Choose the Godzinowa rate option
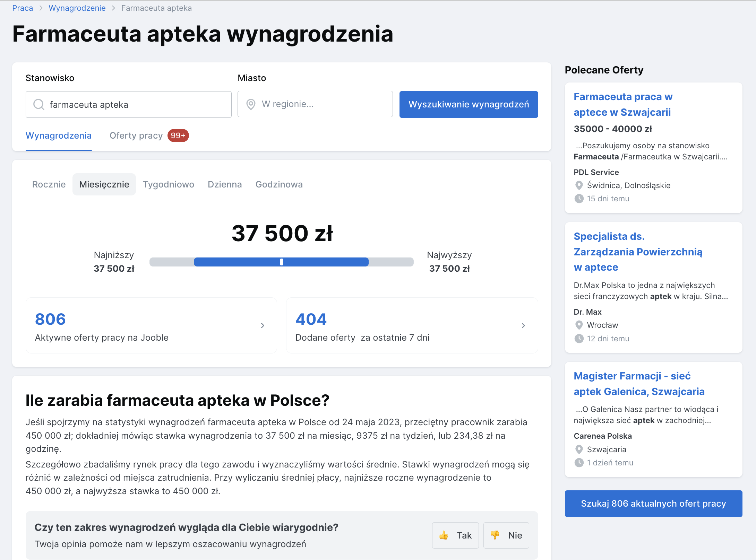This screenshot has height=560, width=756. [279, 184]
